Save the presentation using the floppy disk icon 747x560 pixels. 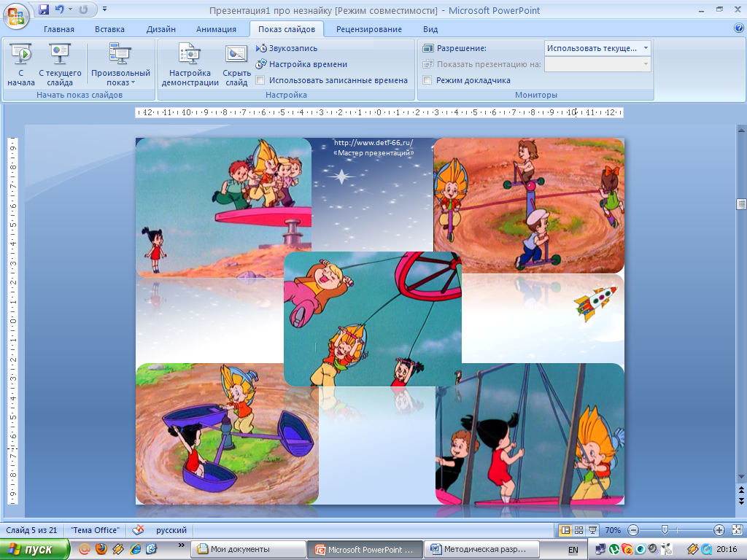click(x=44, y=9)
